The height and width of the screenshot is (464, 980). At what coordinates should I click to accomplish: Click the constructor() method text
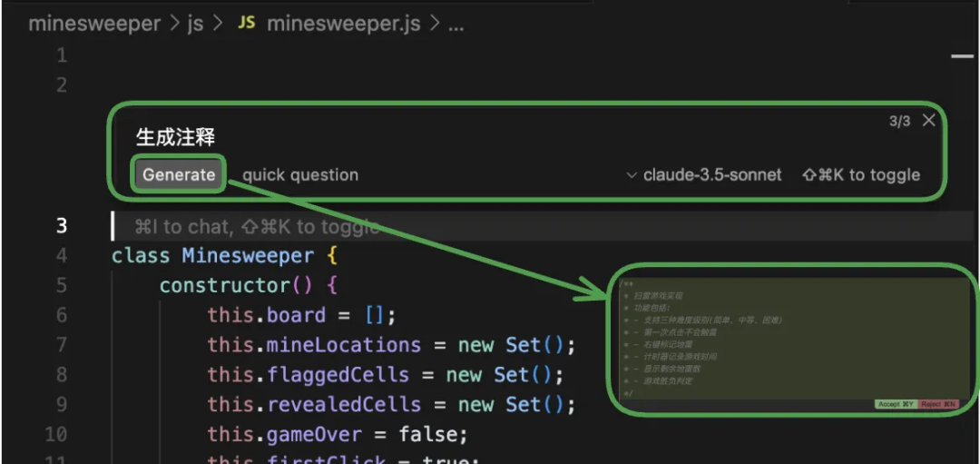click(x=249, y=286)
